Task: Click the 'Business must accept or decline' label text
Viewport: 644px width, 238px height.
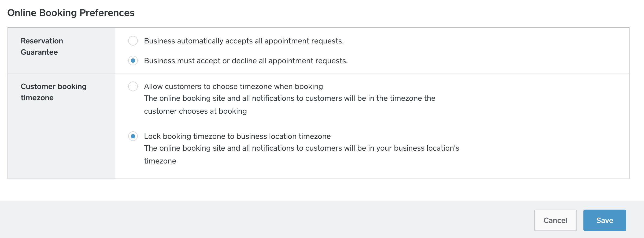Action: [x=246, y=61]
